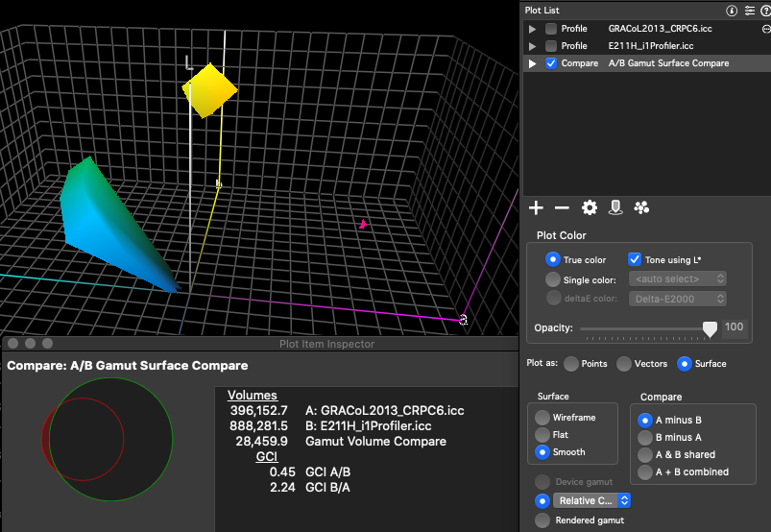Image resolution: width=771 pixels, height=532 pixels.
Task: Expand the GRACoL2013_CRPC6.icc profile row
Action: tap(532, 29)
